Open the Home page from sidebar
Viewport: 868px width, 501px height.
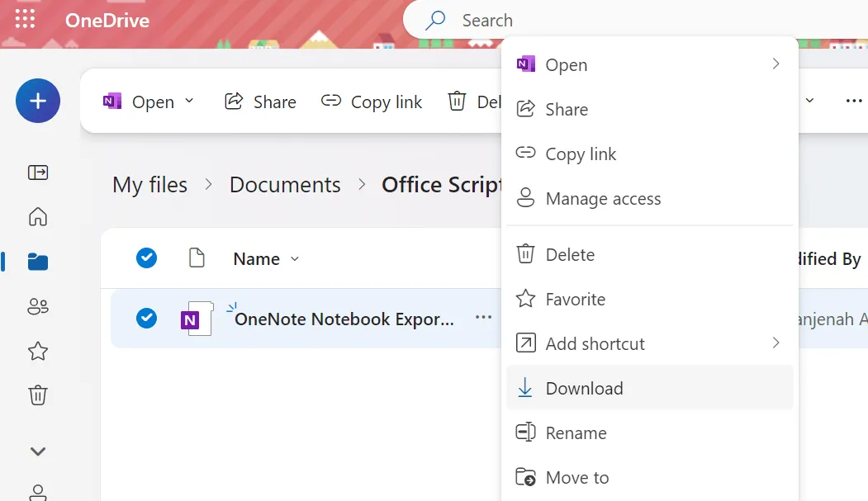tap(38, 216)
